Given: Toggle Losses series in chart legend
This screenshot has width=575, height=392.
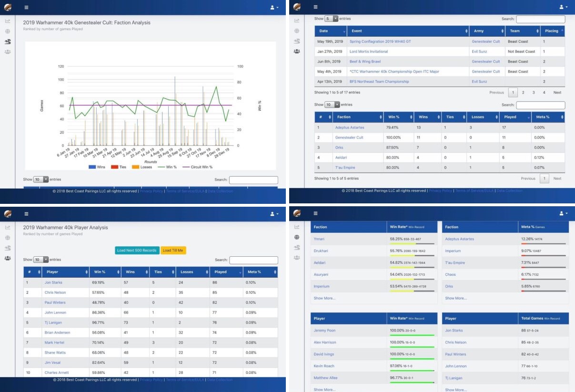Looking at the screenshot, I should coord(142,167).
